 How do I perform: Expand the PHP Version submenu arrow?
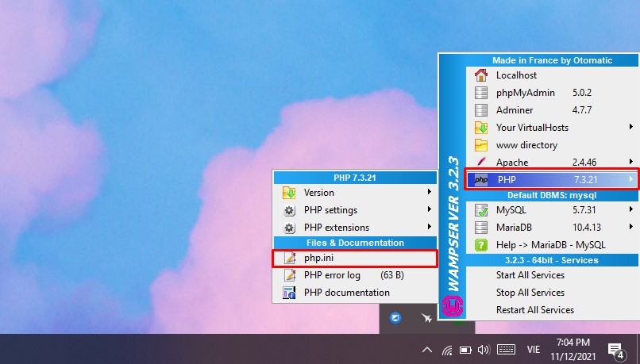(430, 192)
